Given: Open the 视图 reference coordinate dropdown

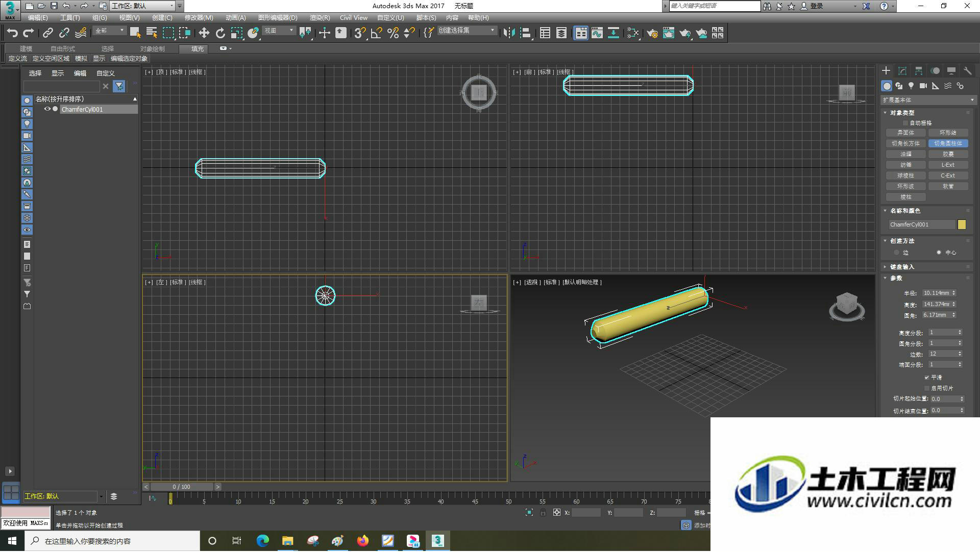Looking at the screenshot, I should (279, 31).
